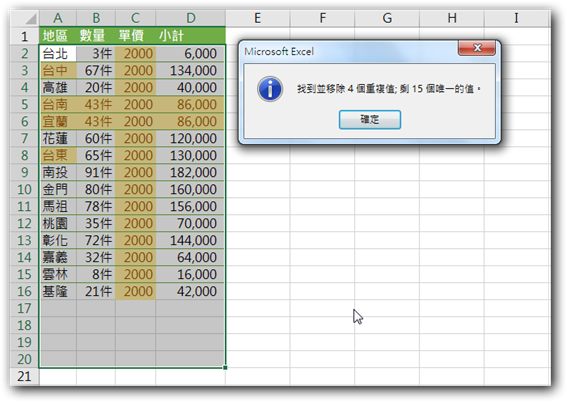Viewport: 567px width, 402px height.
Task: Click the blue information icon in the dialog
Action: (270, 89)
